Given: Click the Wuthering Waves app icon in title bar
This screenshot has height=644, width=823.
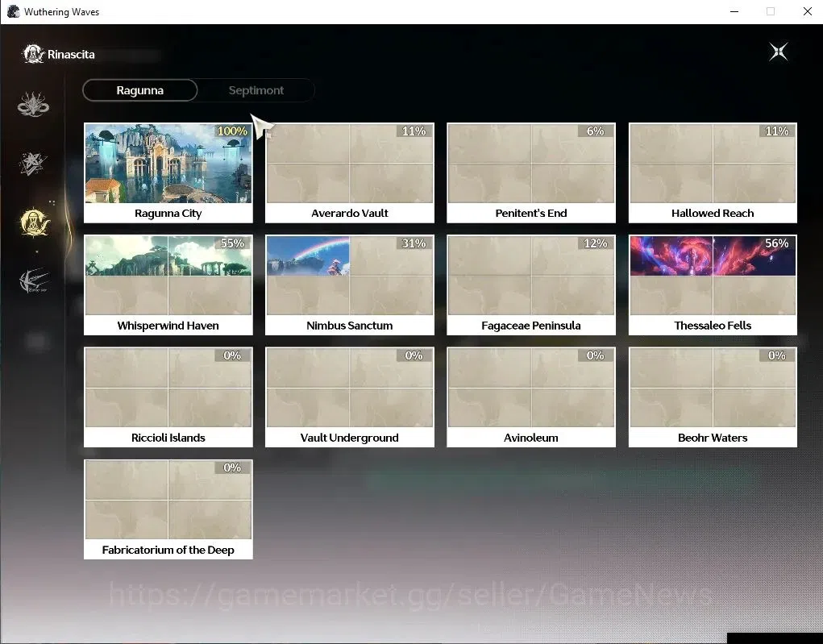Looking at the screenshot, I should point(13,11).
